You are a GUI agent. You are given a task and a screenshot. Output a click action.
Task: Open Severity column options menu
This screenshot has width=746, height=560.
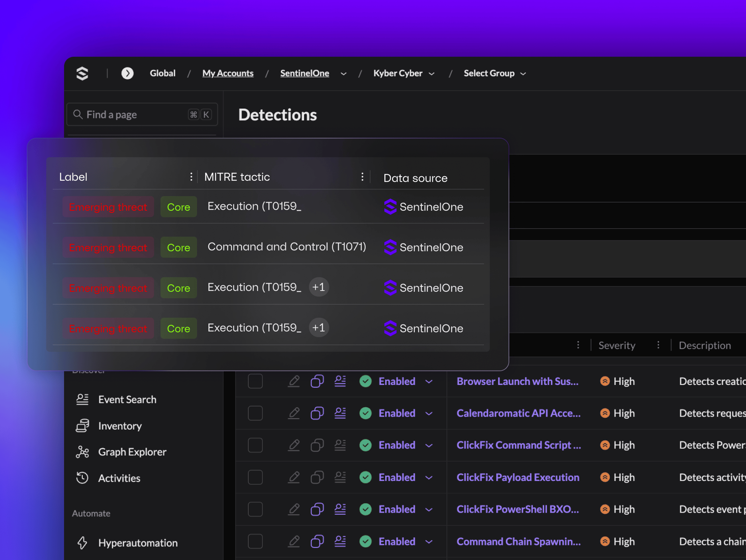[x=658, y=345]
